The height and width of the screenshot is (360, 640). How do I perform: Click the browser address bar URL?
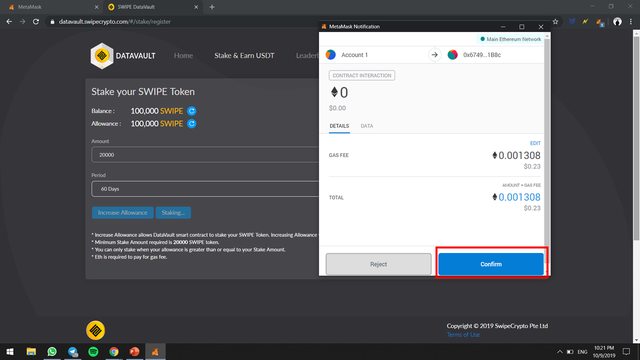[115, 22]
